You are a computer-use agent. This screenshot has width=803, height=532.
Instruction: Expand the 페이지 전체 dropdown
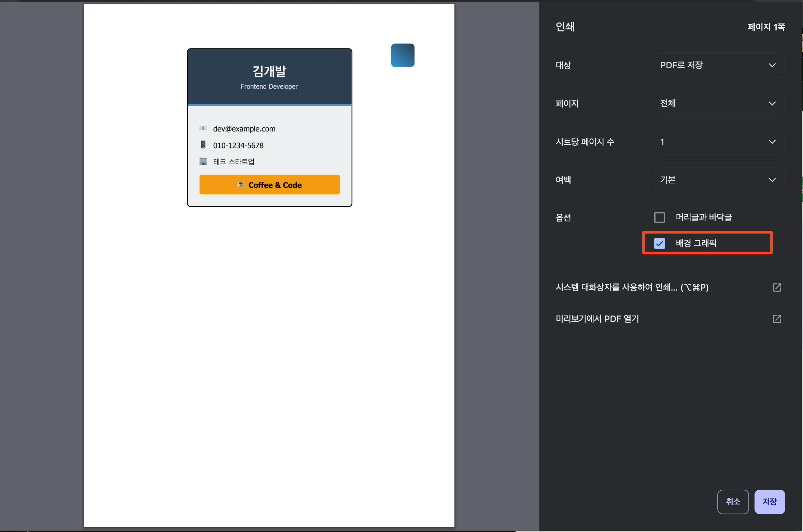(719, 103)
